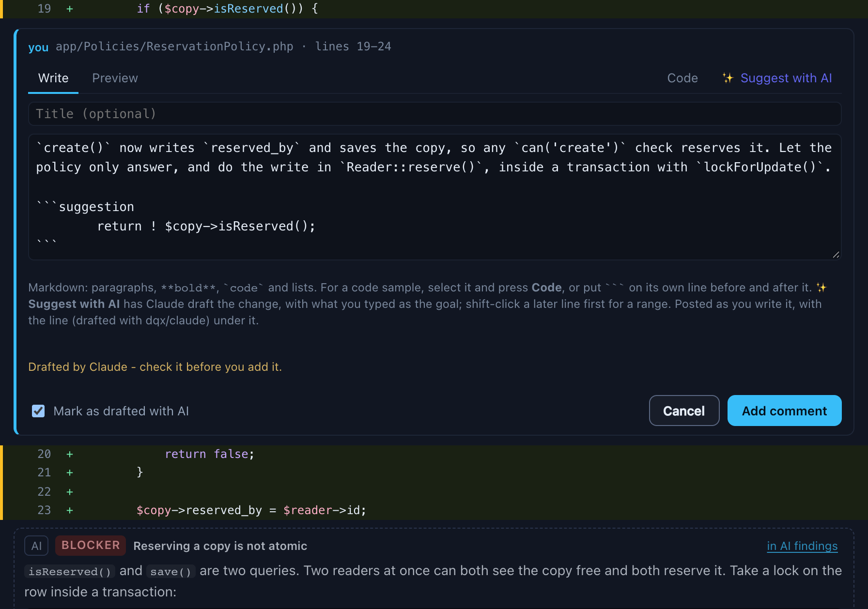Cancel the comment draft
Screen dimensions: 868x609
click(x=684, y=411)
